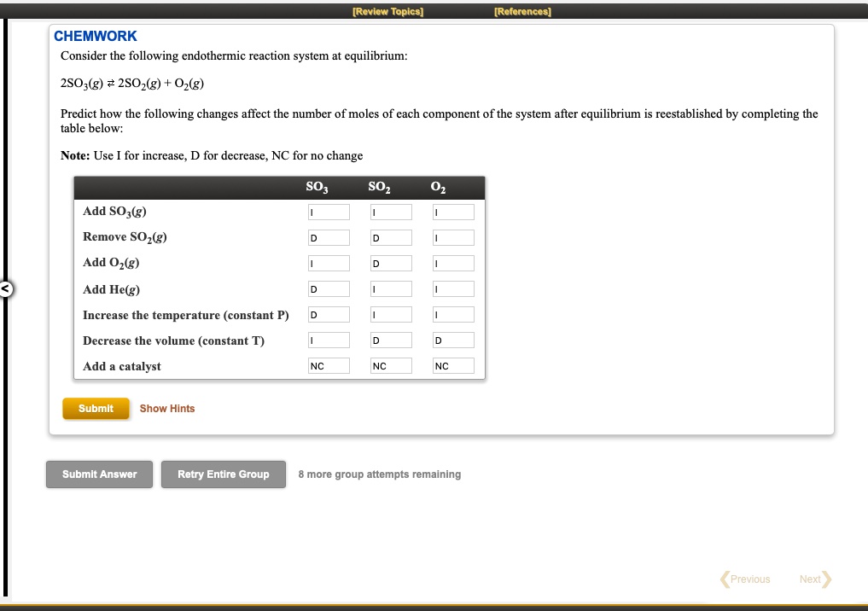Select the SO2 field in Add SO3 row
The image size is (868, 611).
point(391,211)
